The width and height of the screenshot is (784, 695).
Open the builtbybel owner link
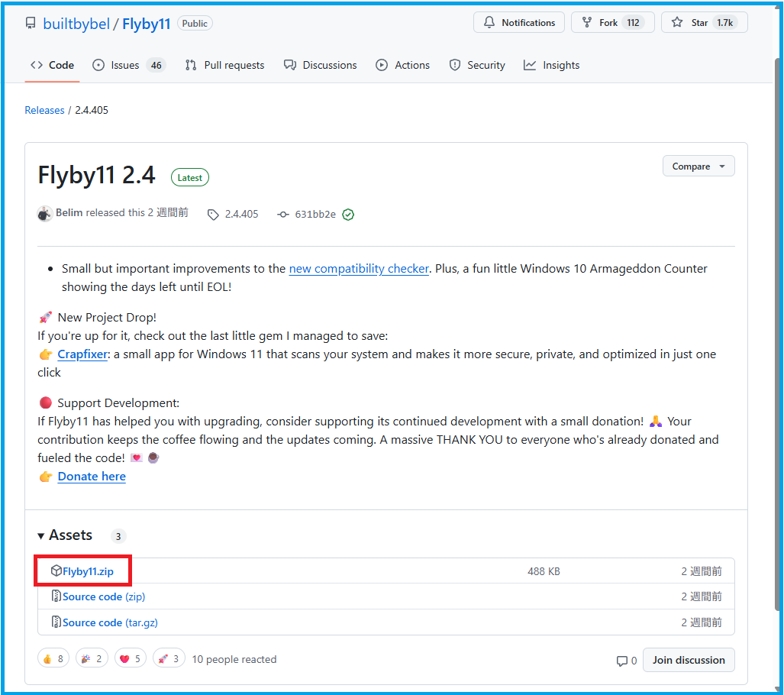click(x=76, y=24)
